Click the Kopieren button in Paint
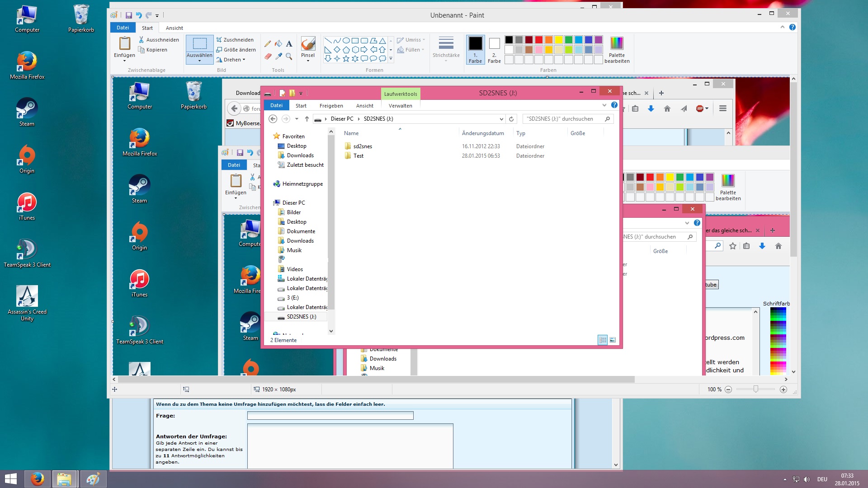 click(153, 50)
